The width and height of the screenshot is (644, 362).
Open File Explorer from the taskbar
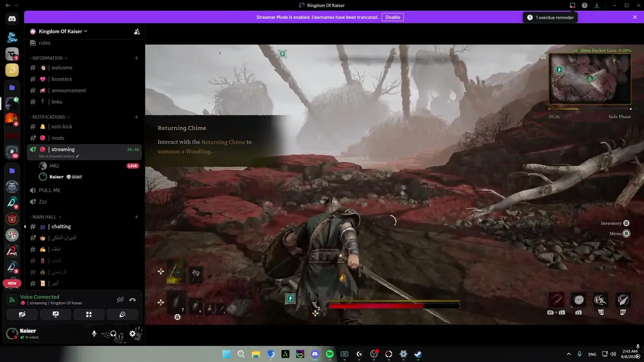(x=256, y=354)
